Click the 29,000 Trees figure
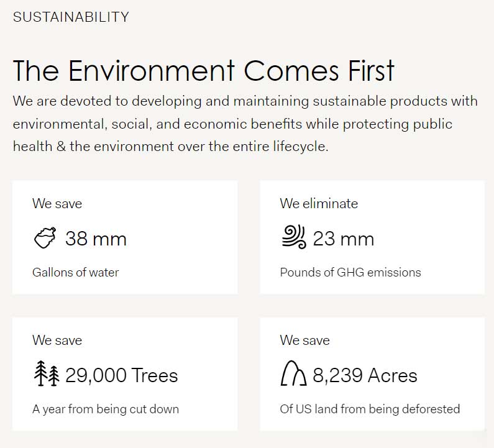The image size is (494, 448). pos(121,375)
